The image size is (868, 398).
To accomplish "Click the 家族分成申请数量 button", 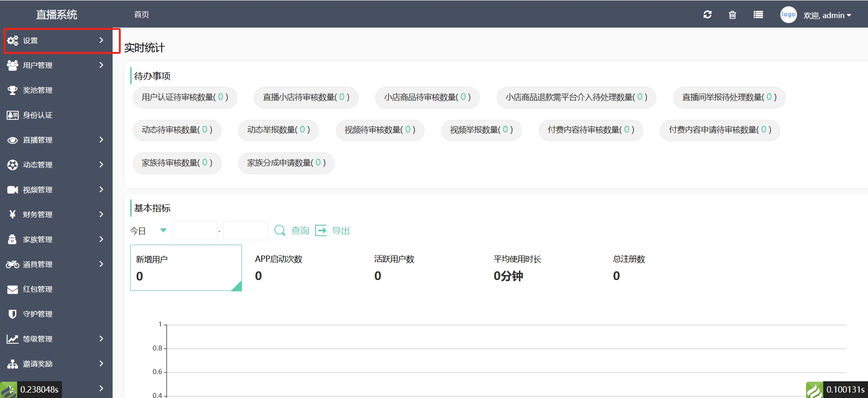I will [286, 163].
